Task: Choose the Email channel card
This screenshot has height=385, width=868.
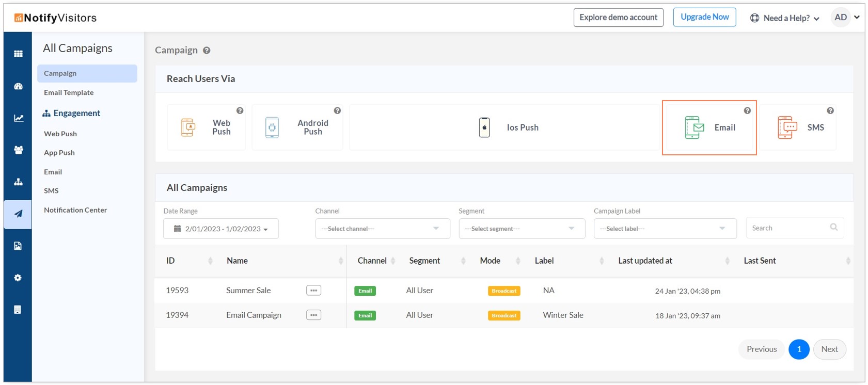Action: click(x=709, y=127)
